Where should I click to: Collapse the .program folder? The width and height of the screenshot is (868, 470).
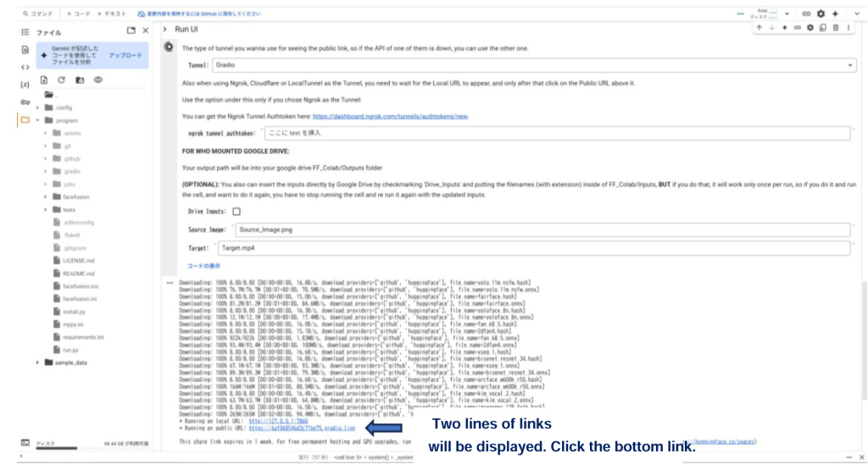37,120
